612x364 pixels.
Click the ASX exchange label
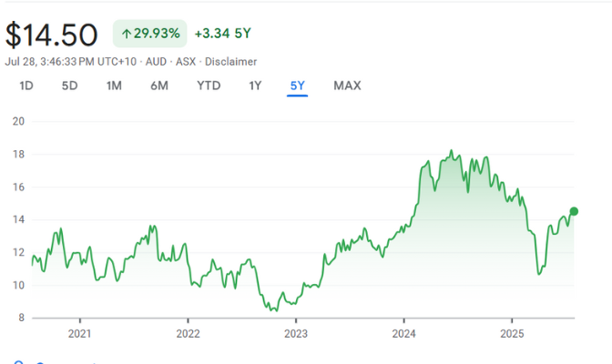click(x=186, y=62)
